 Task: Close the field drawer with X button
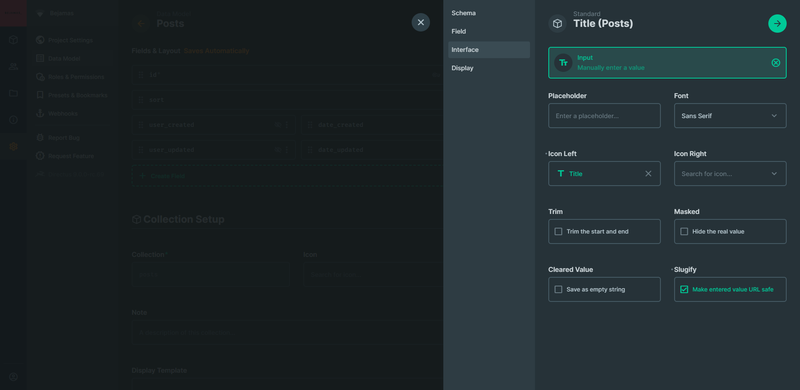(x=420, y=22)
